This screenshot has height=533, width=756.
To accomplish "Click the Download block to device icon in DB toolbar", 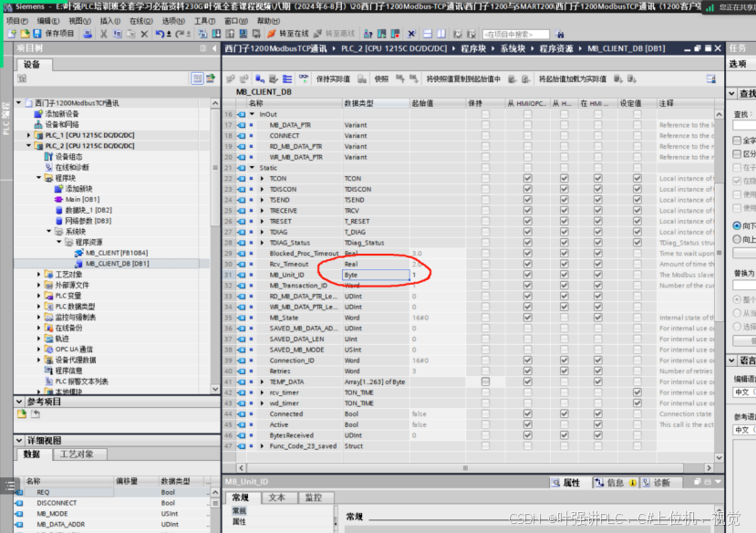I will point(260,78).
